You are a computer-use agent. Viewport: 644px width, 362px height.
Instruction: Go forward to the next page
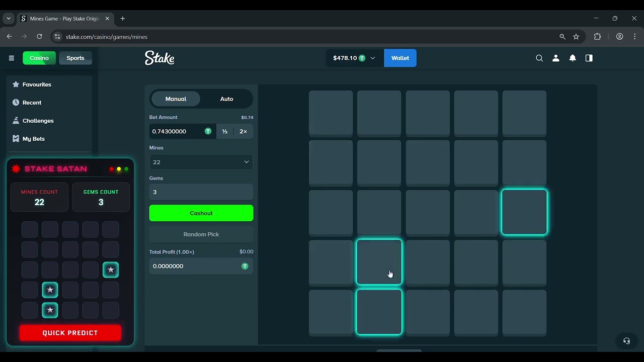(24, 37)
